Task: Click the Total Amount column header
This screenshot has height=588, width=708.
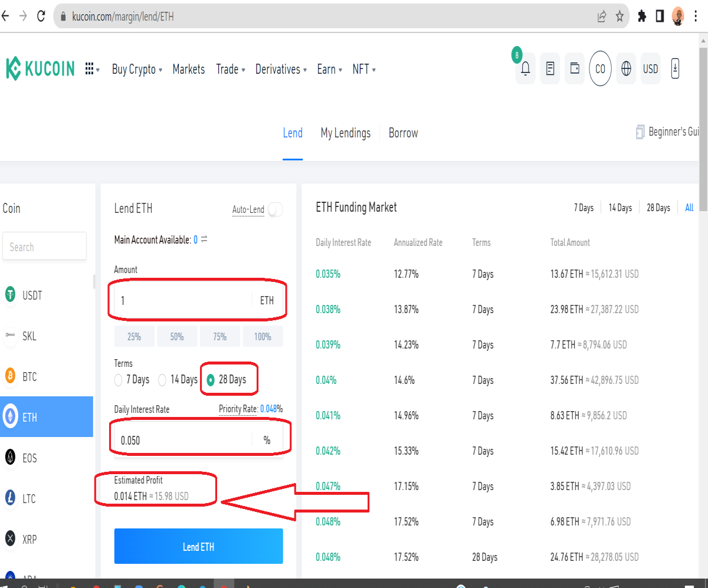Action: [x=570, y=242]
